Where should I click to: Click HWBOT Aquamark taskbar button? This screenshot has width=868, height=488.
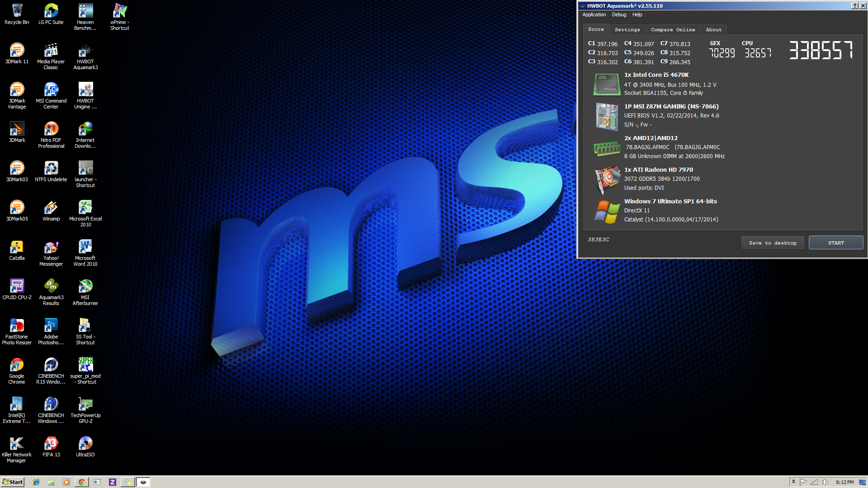(x=143, y=482)
